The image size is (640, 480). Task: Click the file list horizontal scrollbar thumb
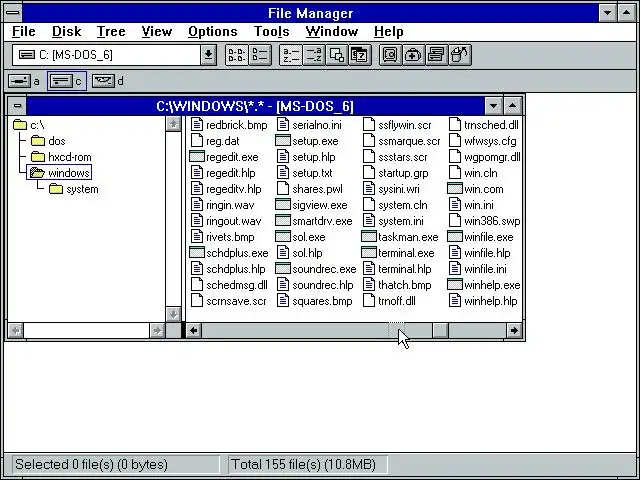click(x=440, y=330)
